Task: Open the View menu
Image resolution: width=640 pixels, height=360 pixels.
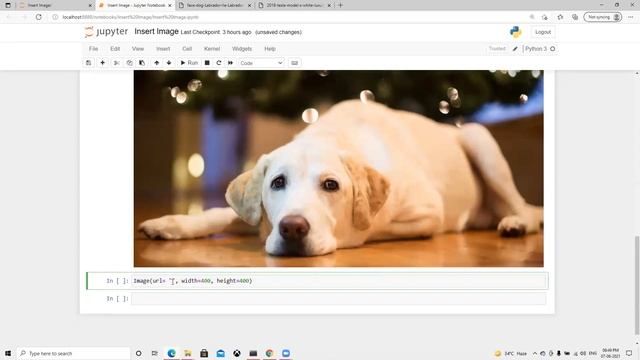Action: pyautogui.click(x=138, y=49)
